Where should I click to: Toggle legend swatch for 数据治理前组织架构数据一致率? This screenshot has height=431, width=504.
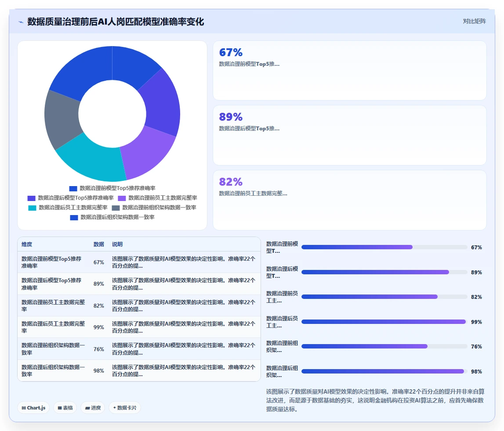pos(116,208)
